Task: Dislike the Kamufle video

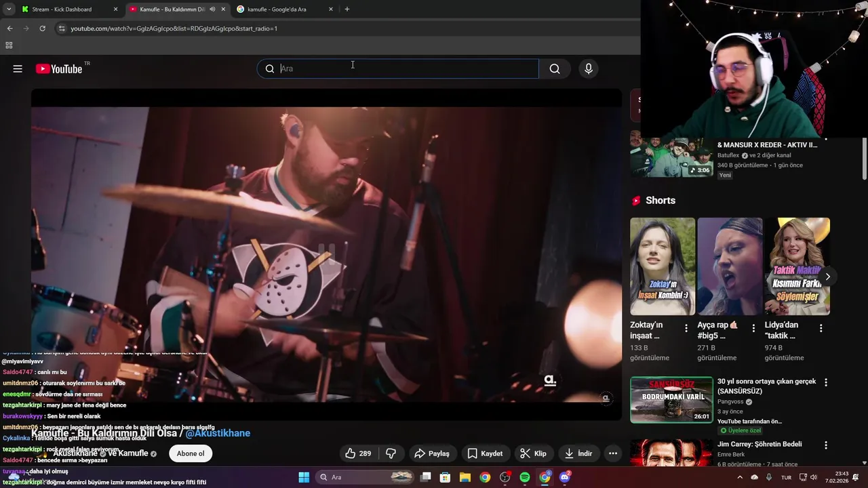Action: coord(391,453)
